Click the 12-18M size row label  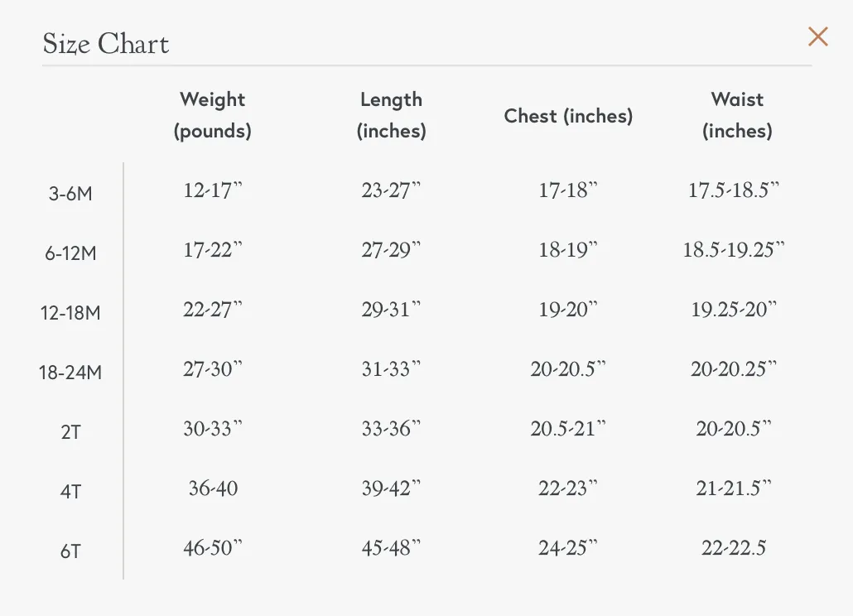click(x=70, y=313)
